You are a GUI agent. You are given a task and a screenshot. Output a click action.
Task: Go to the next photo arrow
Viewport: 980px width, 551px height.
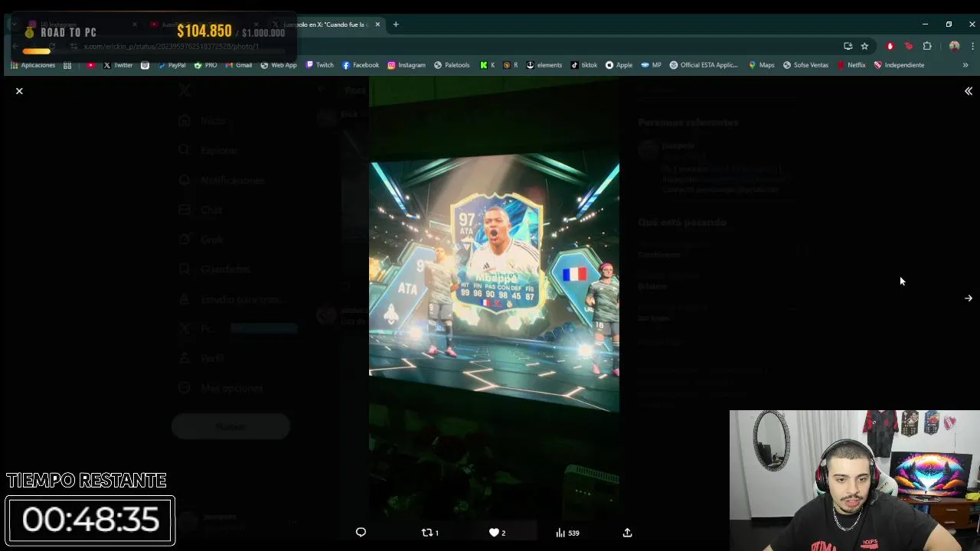pos(969,298)
